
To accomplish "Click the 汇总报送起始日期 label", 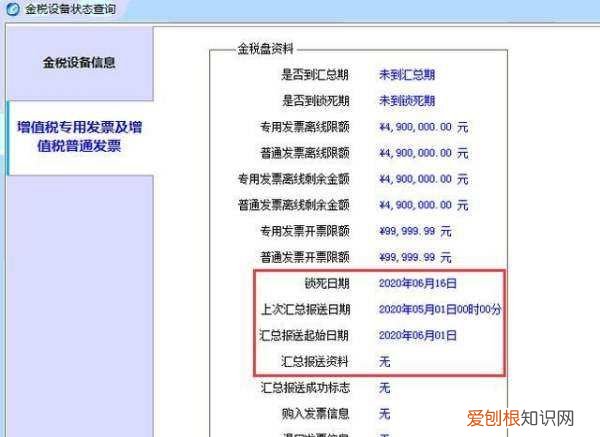I will [x=304, y=335].
